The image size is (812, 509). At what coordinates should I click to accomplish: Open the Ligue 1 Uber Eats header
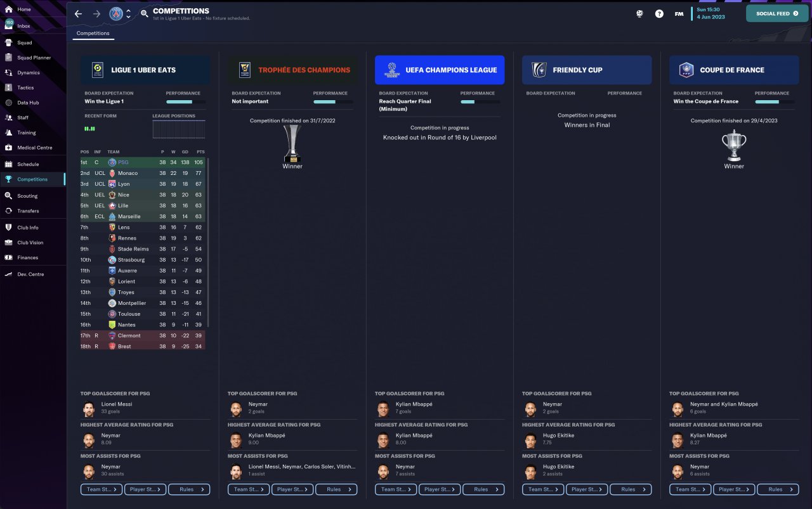coord(145,70)
